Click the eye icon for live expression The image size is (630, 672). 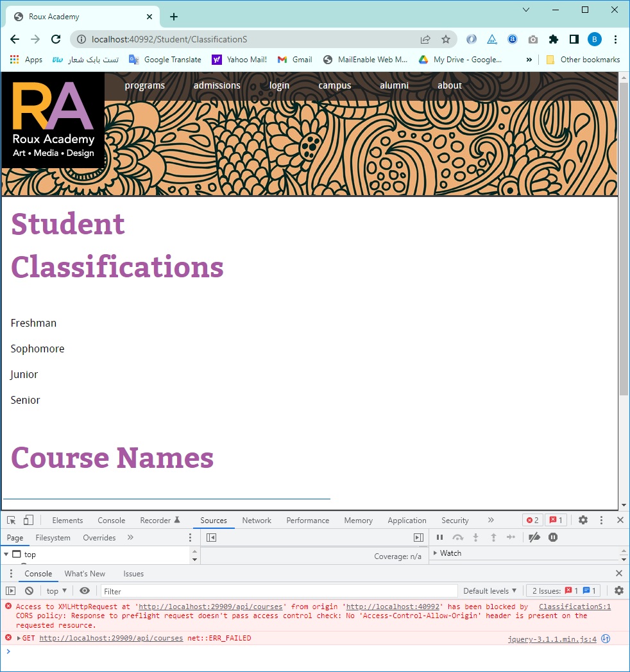[x=85, y=590]
